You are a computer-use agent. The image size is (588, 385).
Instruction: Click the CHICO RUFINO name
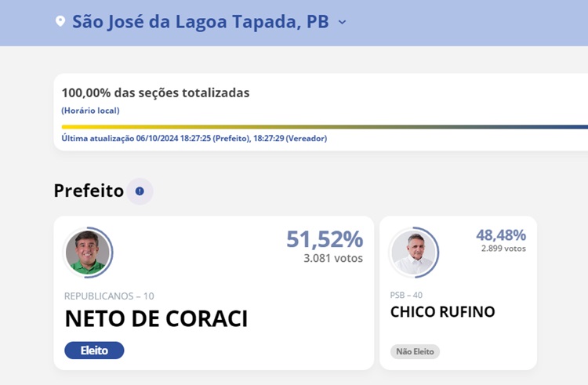tap(442, 312)
